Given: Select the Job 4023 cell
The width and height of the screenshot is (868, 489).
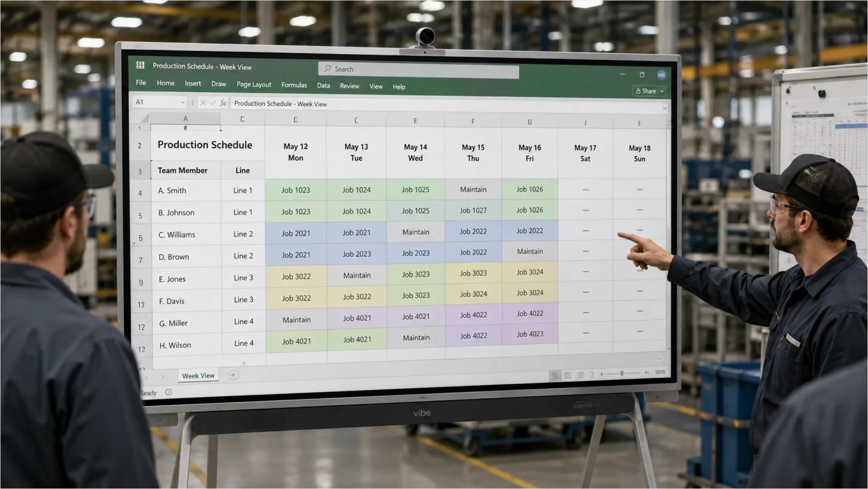Looking at the screenshot, I should click(530, 334).
